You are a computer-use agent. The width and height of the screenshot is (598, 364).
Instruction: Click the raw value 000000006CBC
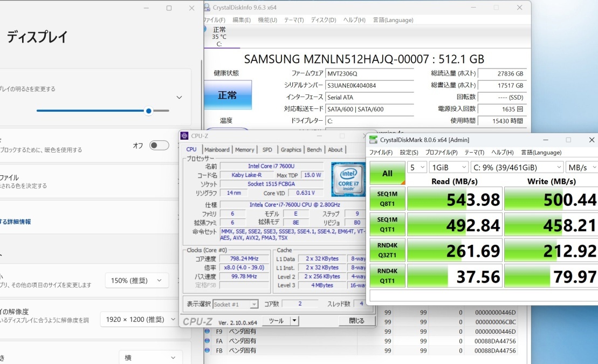496,322
